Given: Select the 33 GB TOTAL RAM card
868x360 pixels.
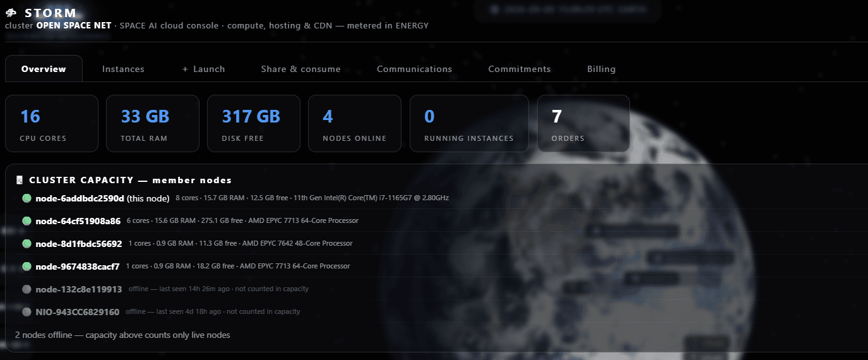Looking at the screenshot, I should (x=153, y=123).
